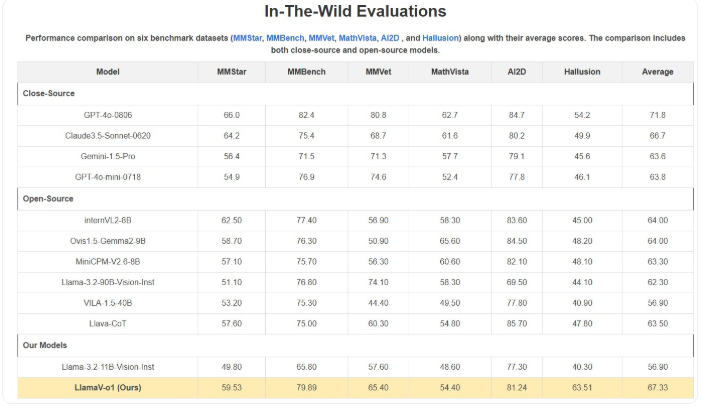Open the AI2D benchmark link
The image size is (702, 410).
[x=390, y=38]
